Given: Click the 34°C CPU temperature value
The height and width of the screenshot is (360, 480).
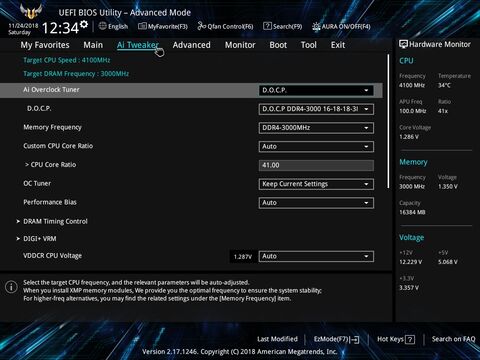Looking at the screenshot, I should point(444,85).
